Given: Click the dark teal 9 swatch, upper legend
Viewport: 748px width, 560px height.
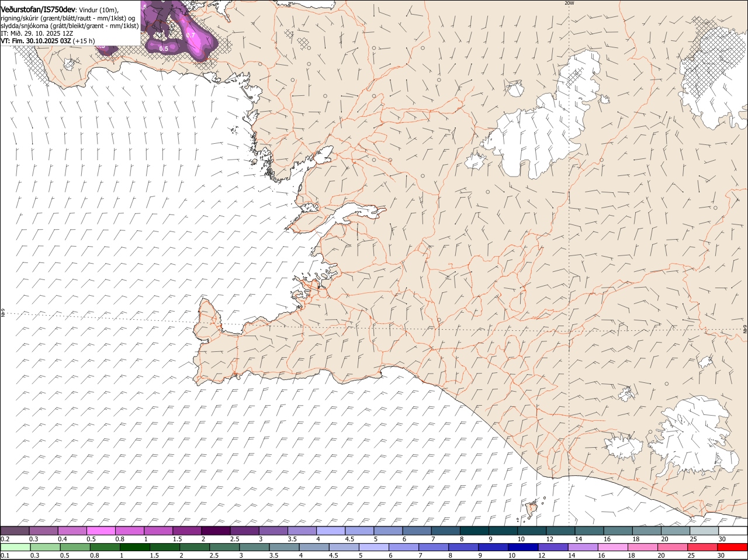Looking at the screenshot, I should [x=503, y=531].
